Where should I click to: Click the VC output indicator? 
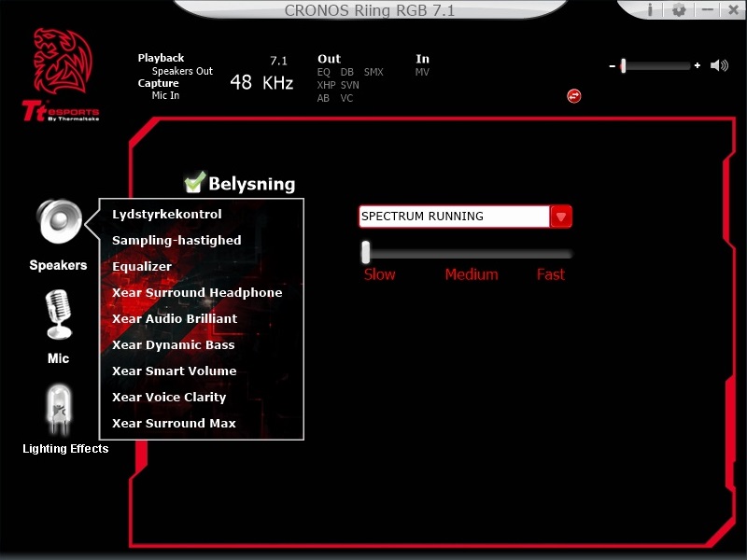point(346,98)
